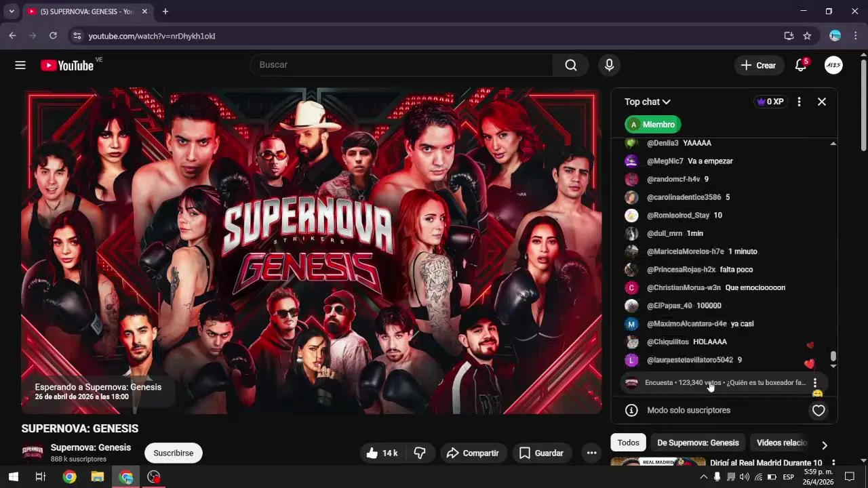
Task: Click the Crear button
Action: (x=758, y=65)
